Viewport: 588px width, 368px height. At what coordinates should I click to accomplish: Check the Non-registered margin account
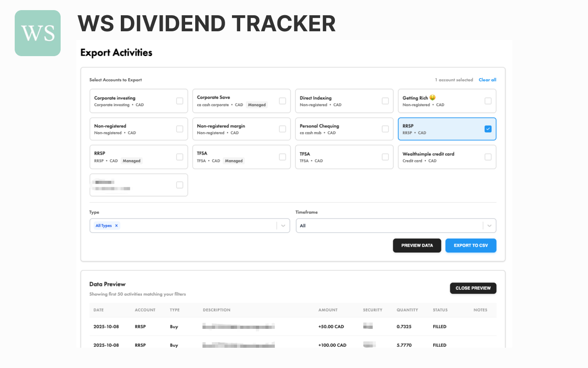(282, 129)
